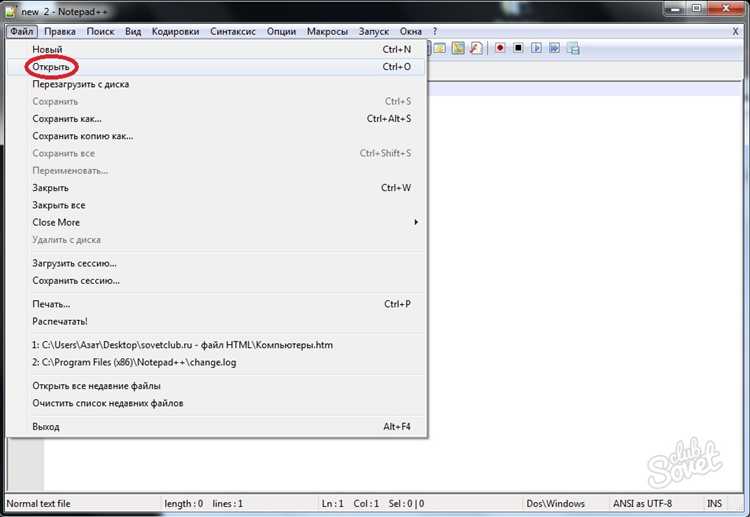Screen dimensions: 750x517
Task: Open the Окна menu
Action: [x=410, y=32]
